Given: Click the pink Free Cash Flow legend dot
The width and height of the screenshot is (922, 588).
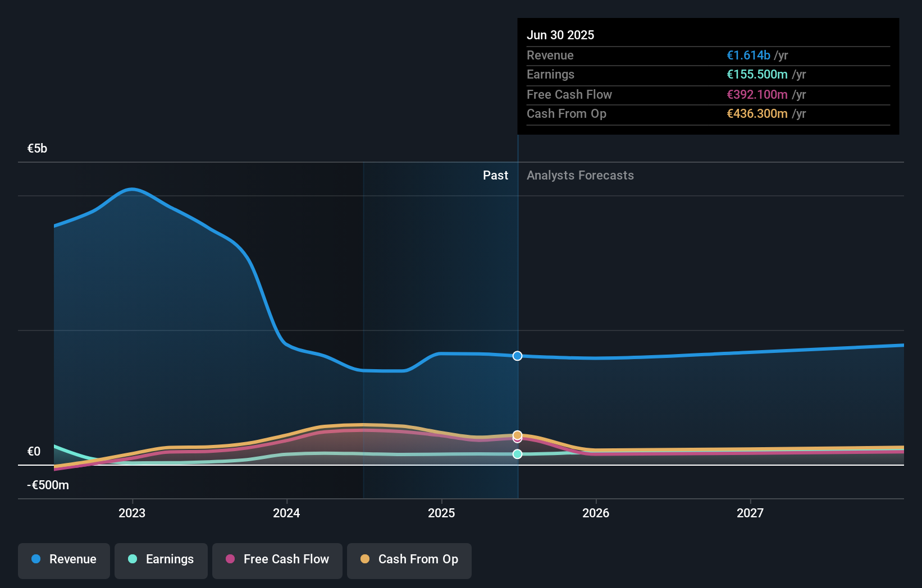Looking at the screenshot, I should click(231, 559).
